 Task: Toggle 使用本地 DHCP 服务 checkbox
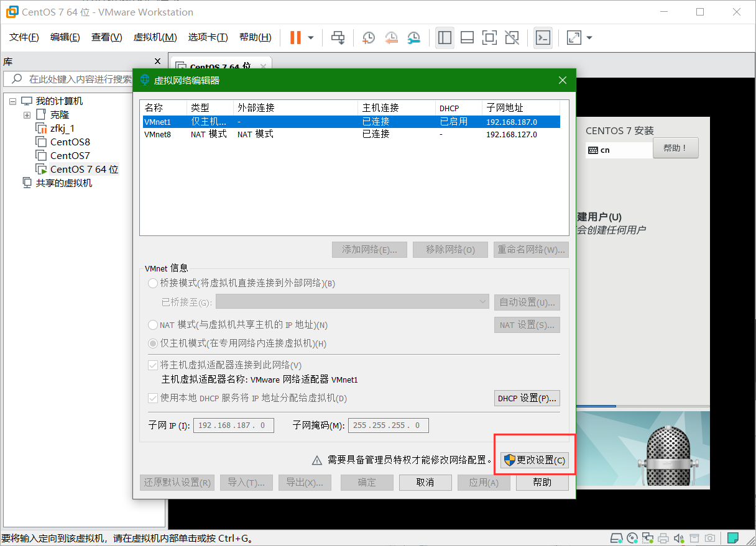153,398
